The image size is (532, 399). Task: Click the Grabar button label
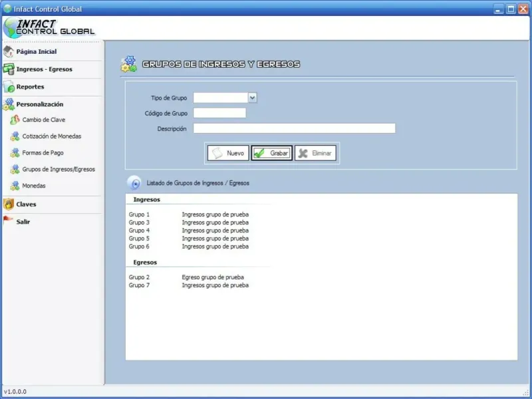click(x=279, y=154)
